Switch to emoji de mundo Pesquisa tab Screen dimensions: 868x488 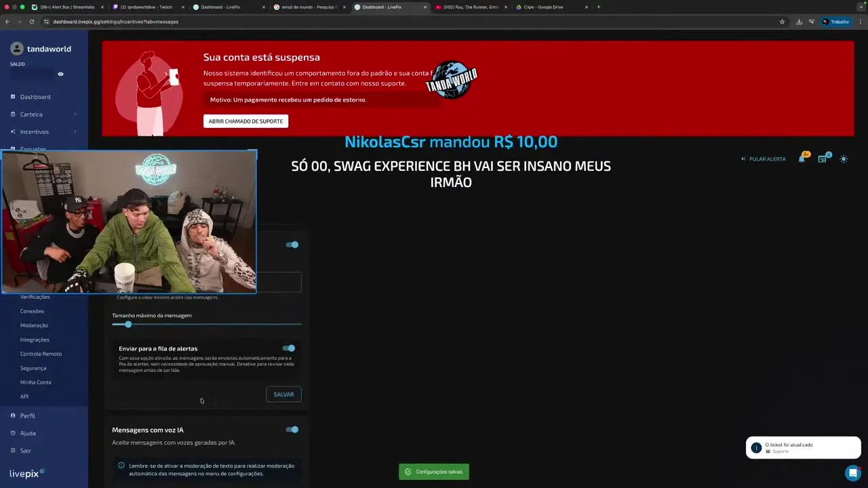coord(309,7)
